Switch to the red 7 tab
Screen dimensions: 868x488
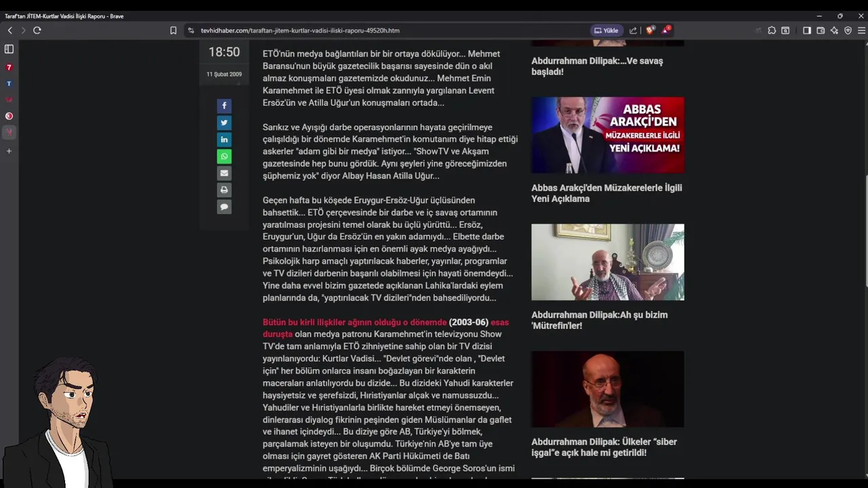coord(9,67)
